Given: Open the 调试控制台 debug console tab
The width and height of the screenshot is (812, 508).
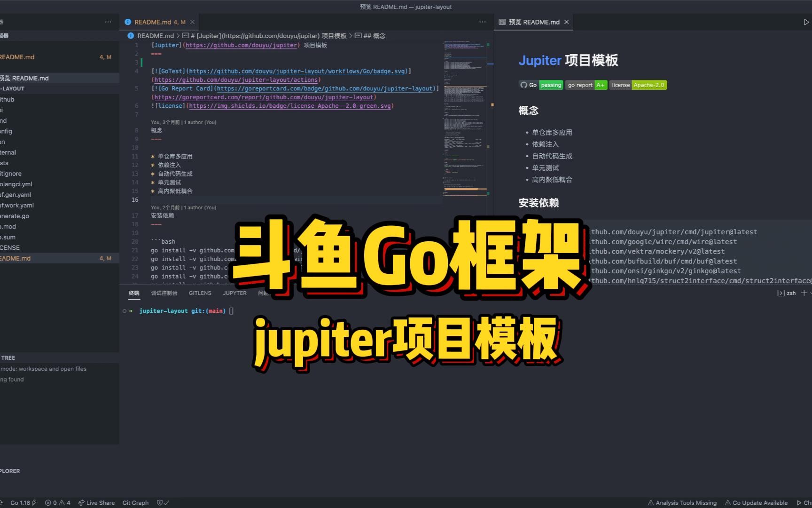Looking at the screenshot, I should point(164,293).
